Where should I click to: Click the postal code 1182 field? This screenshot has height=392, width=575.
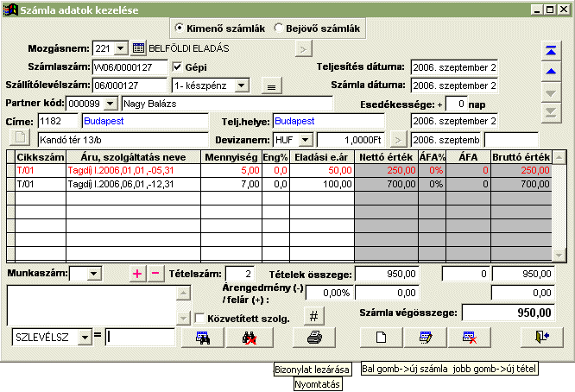tap(58, 121)
